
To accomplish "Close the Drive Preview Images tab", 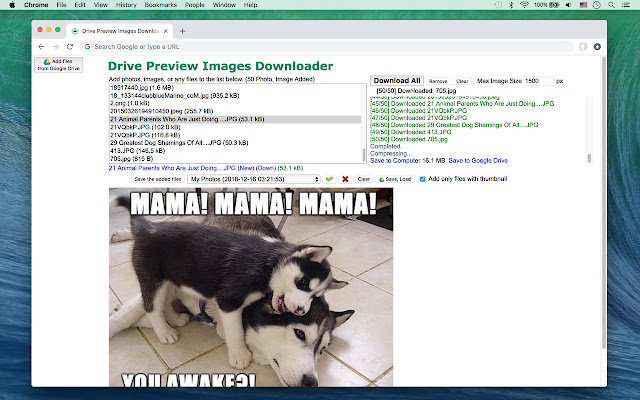I will 166,31.
